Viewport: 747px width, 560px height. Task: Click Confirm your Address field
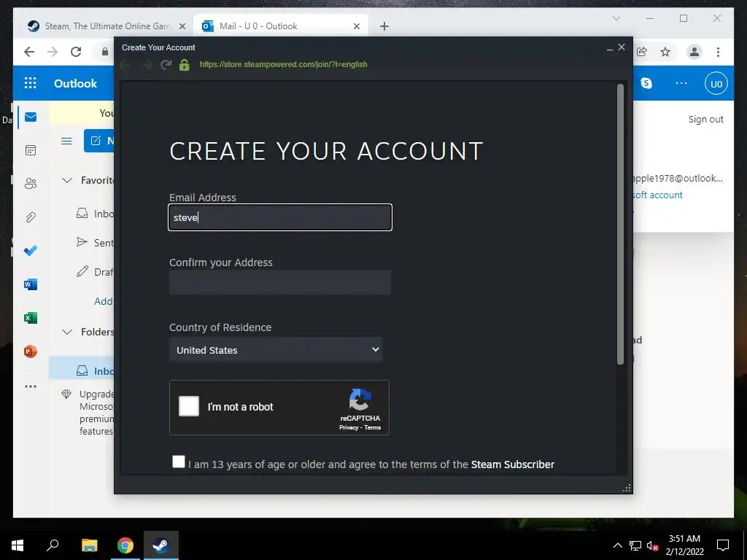click(280, 282)
